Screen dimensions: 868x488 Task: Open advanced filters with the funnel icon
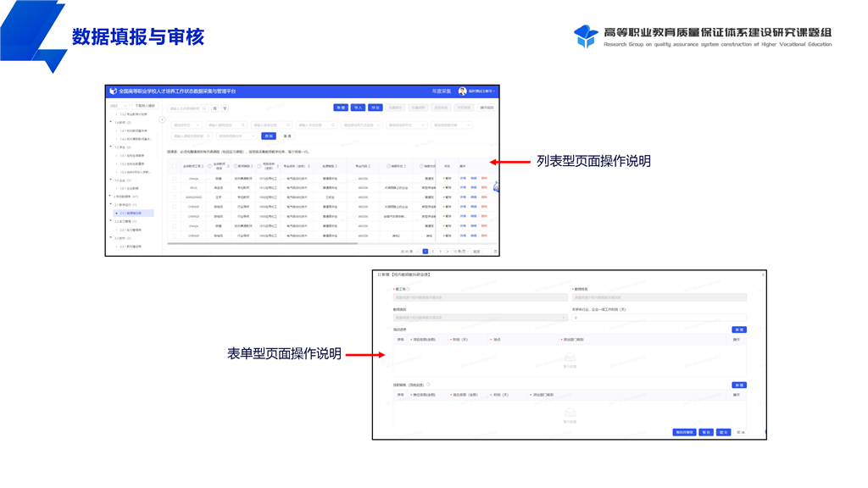tap(225, 108)
